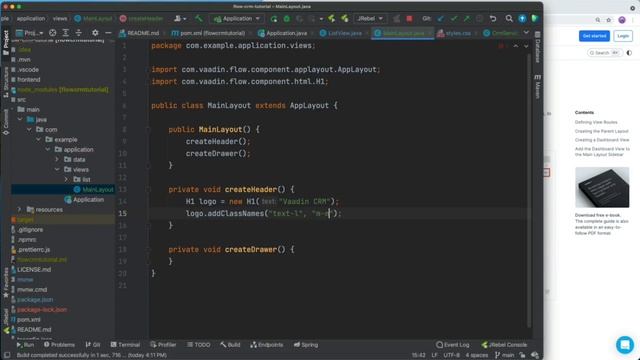Click the Run Application green icon
The width and height of the screenshot is (640, 360).
point(273,18)
